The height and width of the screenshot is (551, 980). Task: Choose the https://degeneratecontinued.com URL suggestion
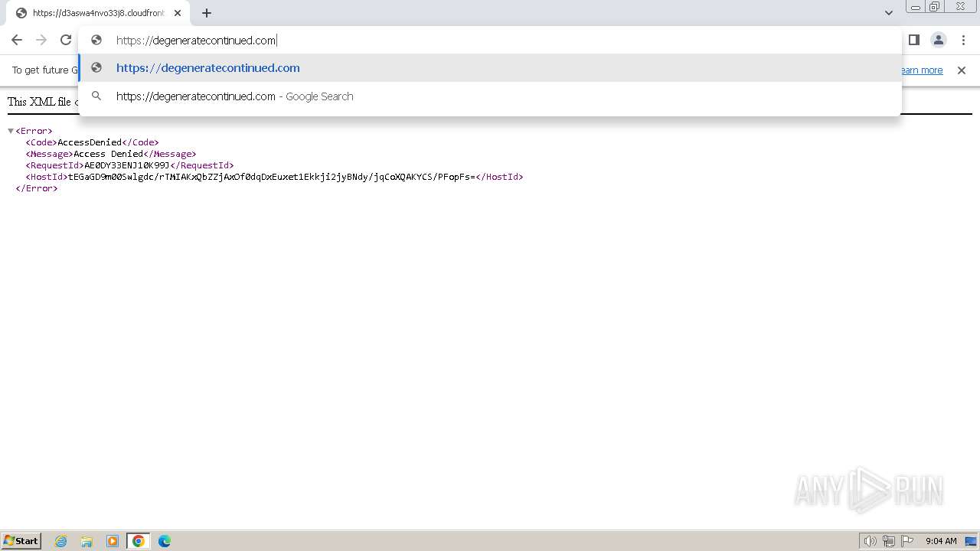[490, 68]
